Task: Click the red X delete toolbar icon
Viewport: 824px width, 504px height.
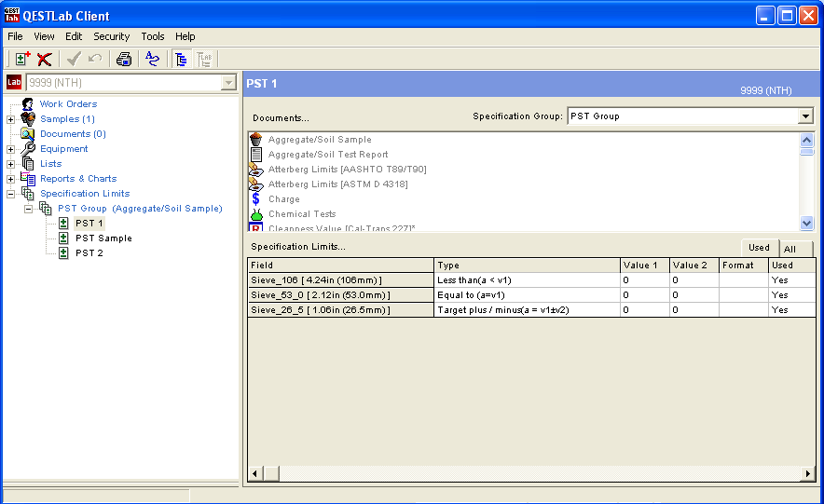Action: [x=44, y=59]
